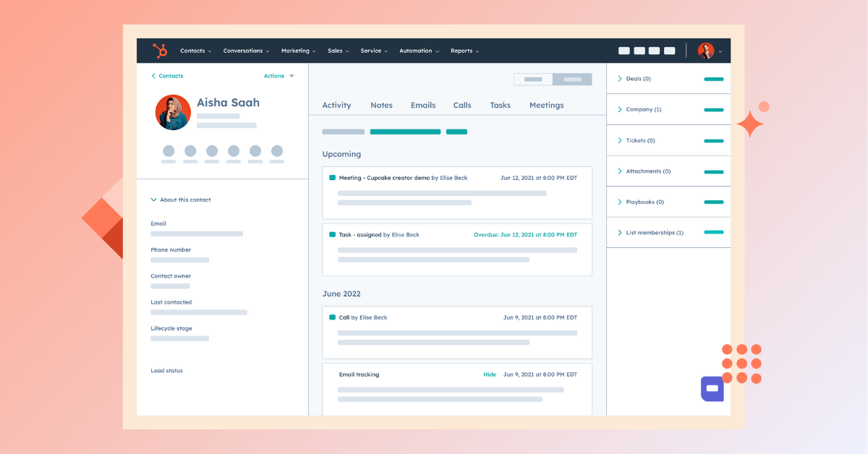Click the last round action icon under name
Viewport: 868px width, 454px height.
[x=276, y=151]
